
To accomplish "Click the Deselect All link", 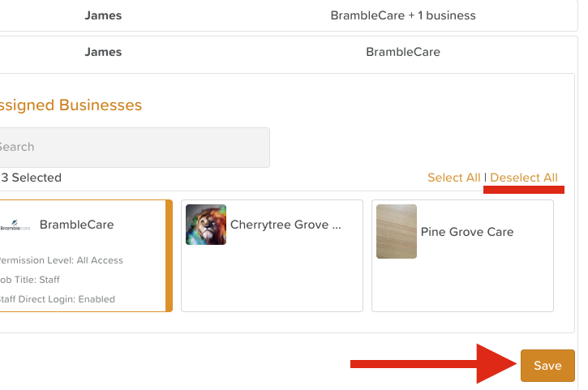I will [x=524, y=178].
